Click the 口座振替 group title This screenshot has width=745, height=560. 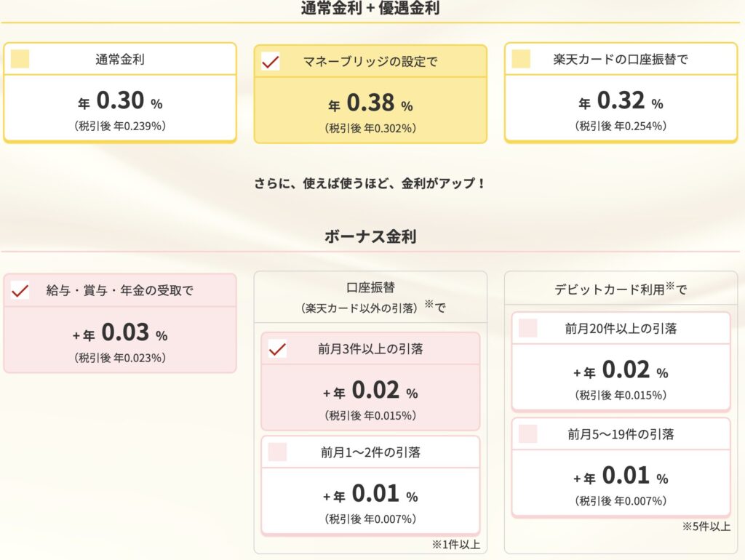pos(370,287)
